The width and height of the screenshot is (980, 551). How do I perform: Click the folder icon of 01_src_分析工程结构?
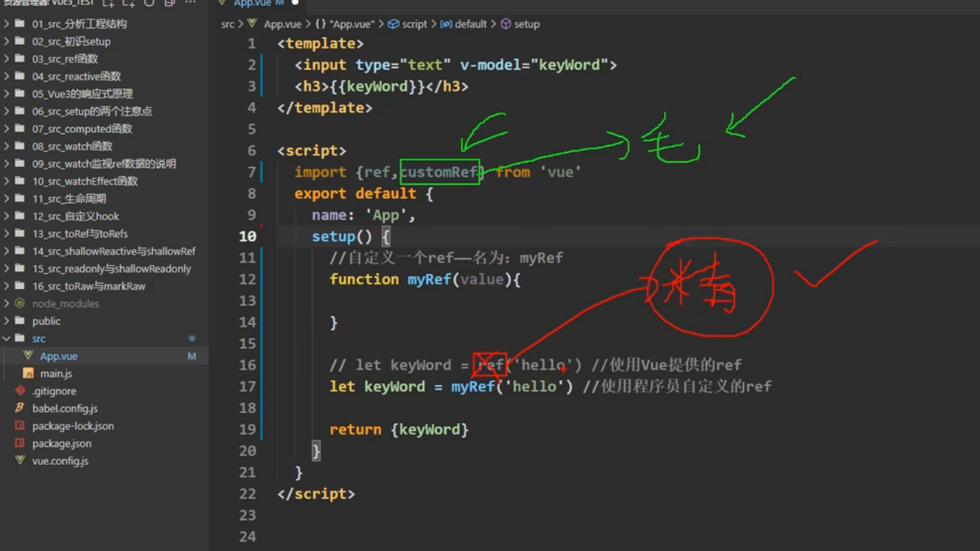tap(19, 24)
